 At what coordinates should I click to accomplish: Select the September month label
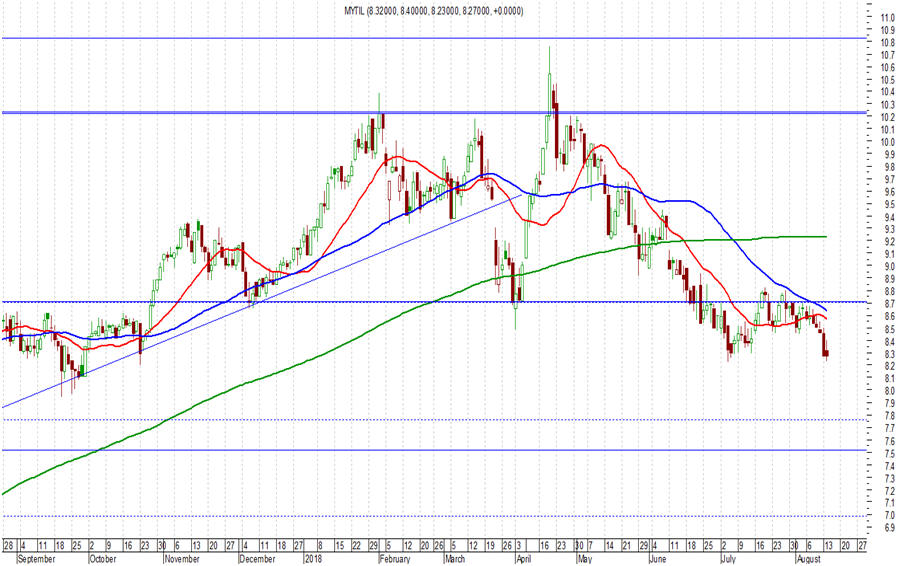tap(36, 559)
